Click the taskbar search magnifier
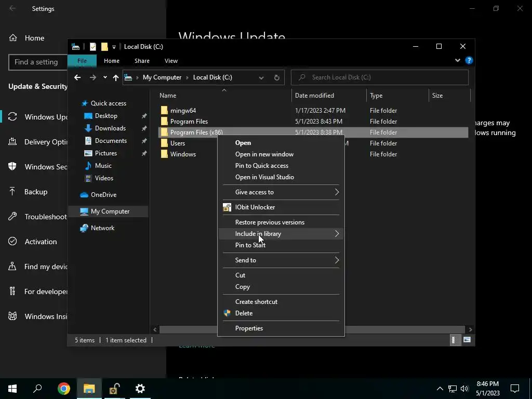Image resolution: width=532 pixels, height=399 pixels. click(x=37, y=389)
